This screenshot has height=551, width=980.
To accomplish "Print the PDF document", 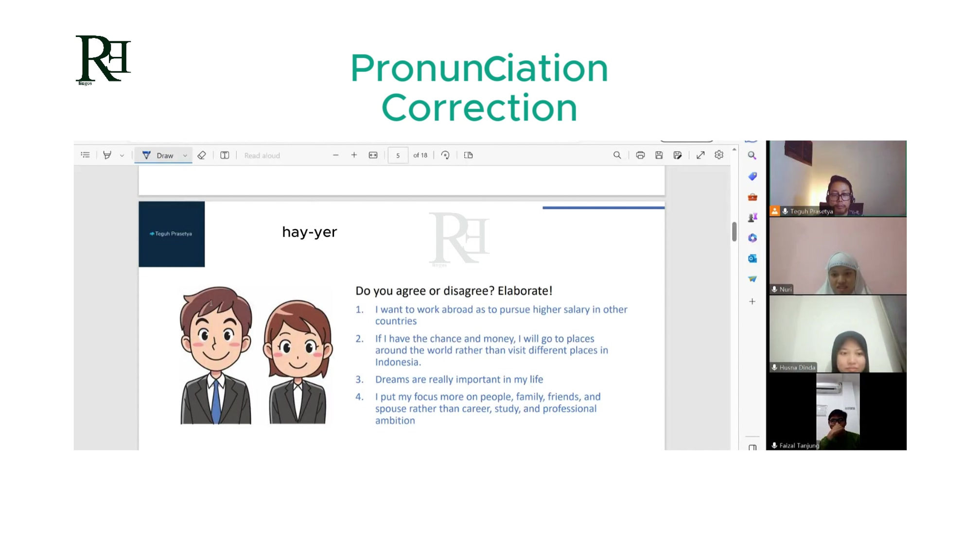I will tap(640, 156).
